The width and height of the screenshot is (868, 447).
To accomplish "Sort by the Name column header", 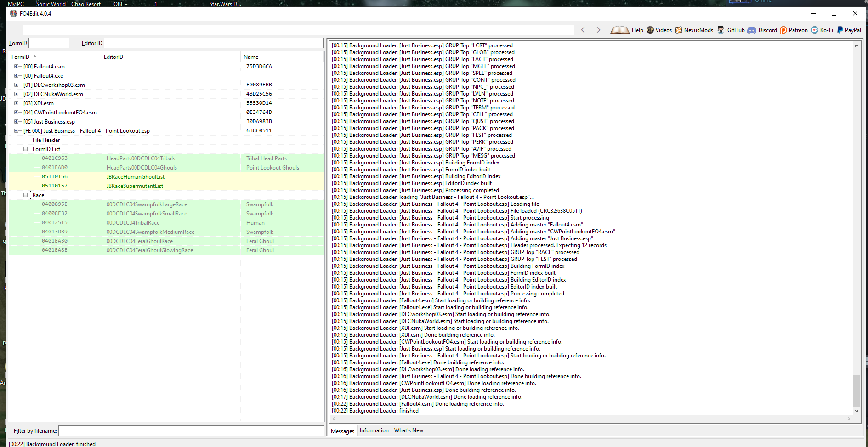I will [x=282, y=57].
